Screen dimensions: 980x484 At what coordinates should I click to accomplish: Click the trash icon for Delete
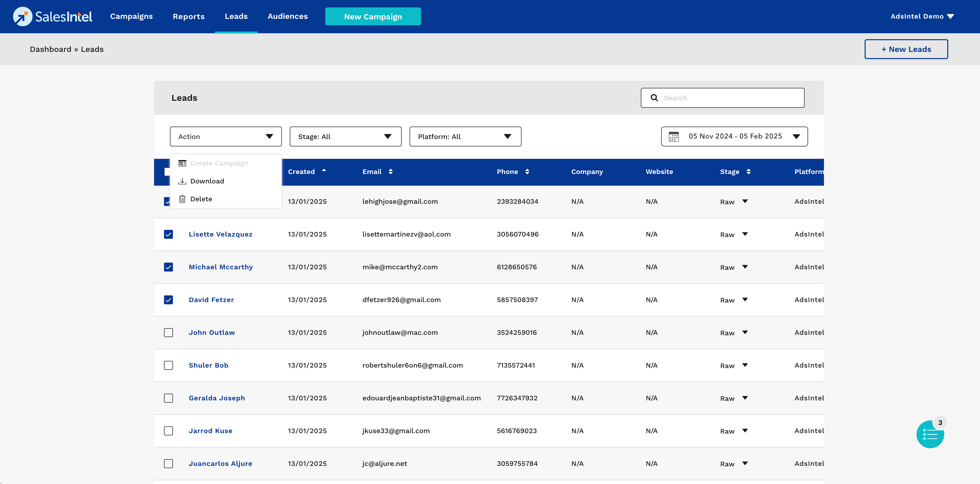pyautogui.click(x=182, y=199)
